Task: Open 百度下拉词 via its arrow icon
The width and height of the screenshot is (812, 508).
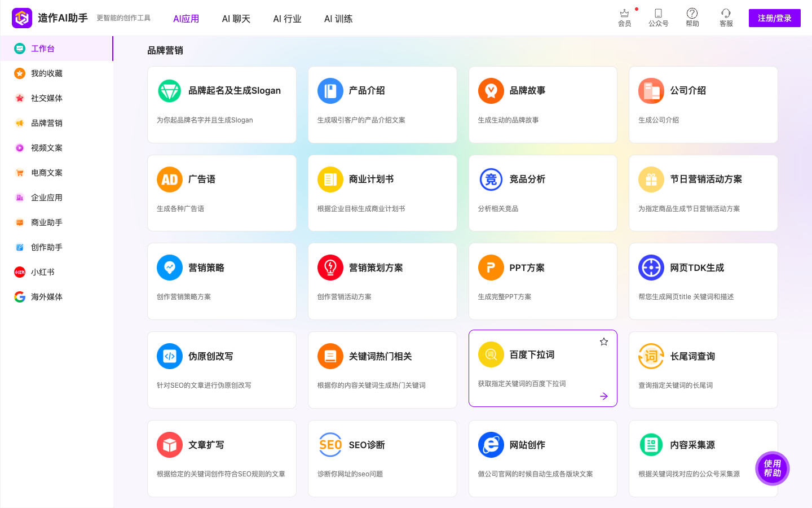Action: tap(604, 396)
